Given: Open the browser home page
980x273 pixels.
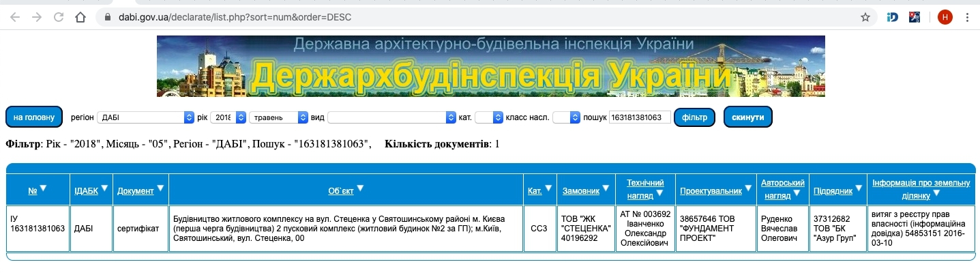Looking at the screenshot, I should click(x=80, y=17).
